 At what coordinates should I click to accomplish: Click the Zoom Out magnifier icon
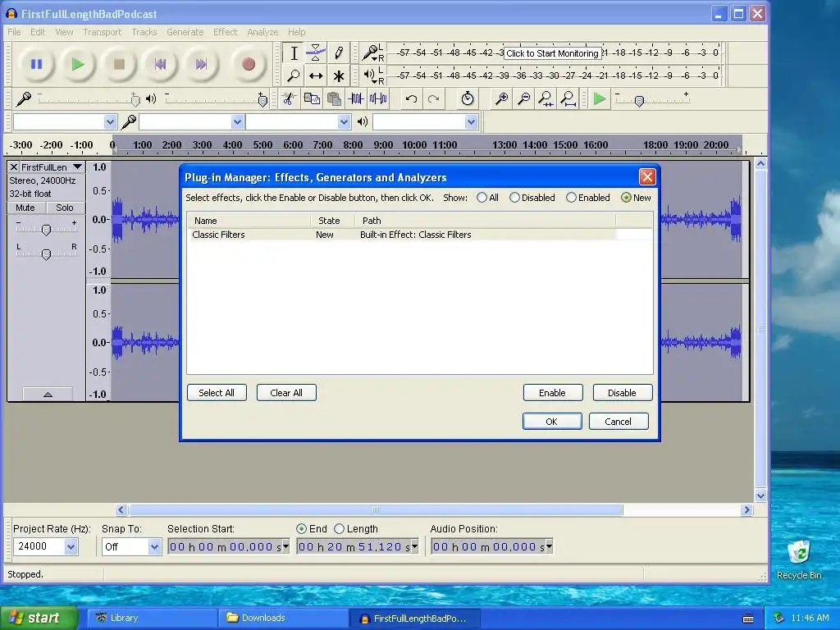click(x=524, y=99)
